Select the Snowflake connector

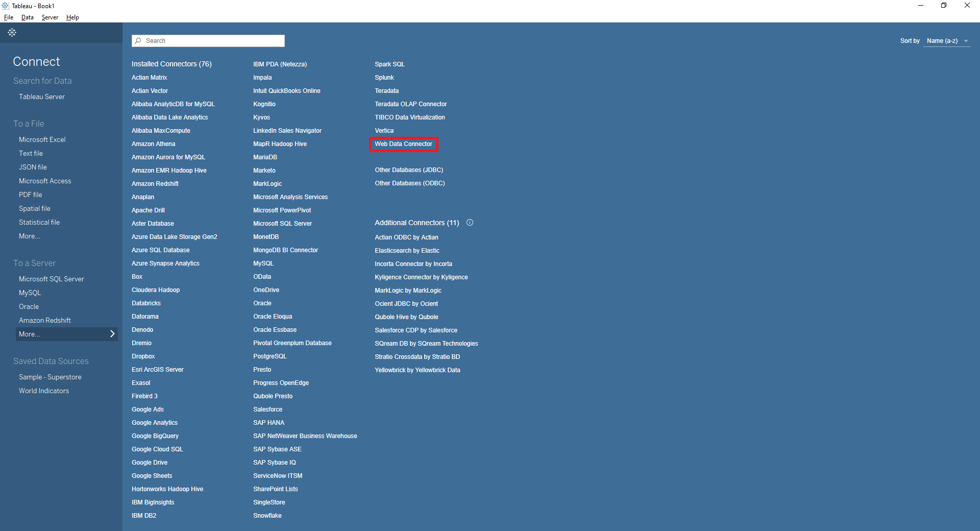pos(267,516)
